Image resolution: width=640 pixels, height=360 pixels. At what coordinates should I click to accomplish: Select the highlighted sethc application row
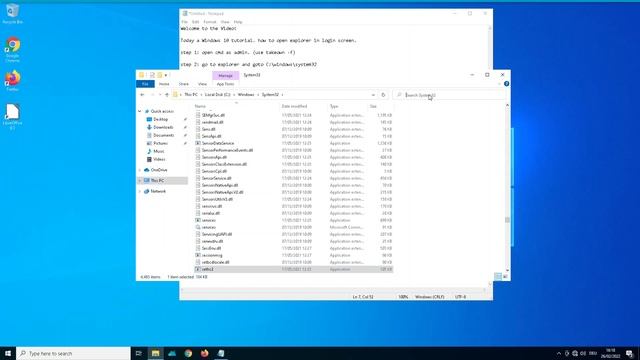[293, 269]
